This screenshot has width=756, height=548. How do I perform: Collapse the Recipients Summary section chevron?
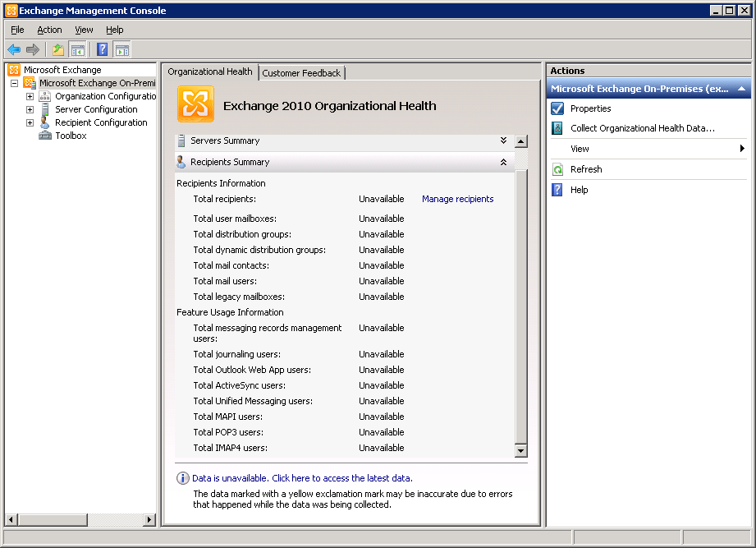tap(503, 162)
